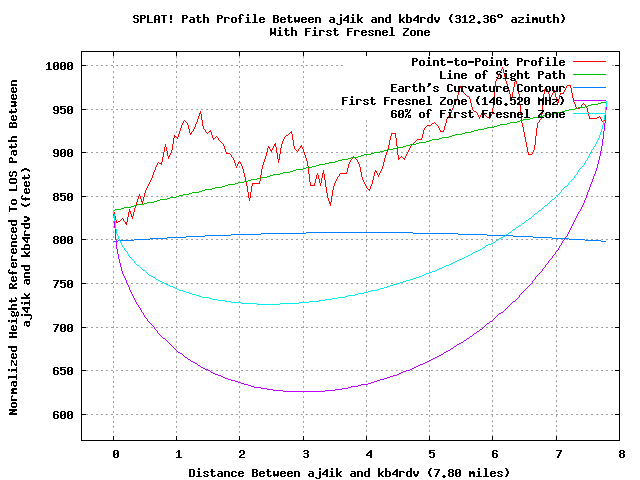This screenshot has width=640, height=480.
Task: Click the y-axis tick label 700
Action: pyautogui.click(x=63, y=327)
